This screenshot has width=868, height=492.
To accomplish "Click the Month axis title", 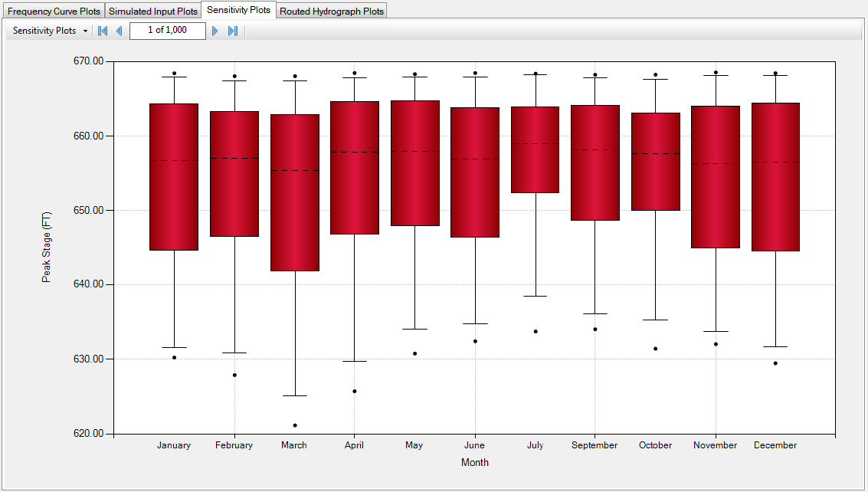I will [473, 463].
